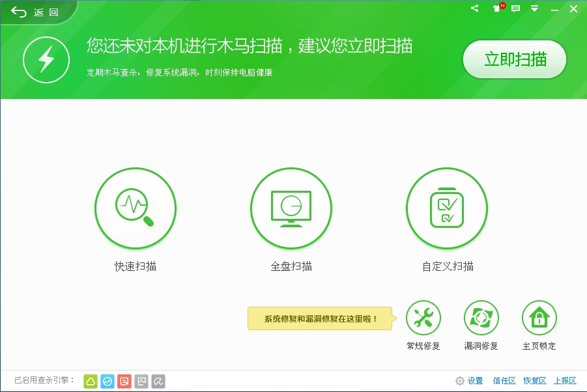The image size is (587, 392).
Task: Expand the main menu dropdown arrow
Action: [534, 8]
